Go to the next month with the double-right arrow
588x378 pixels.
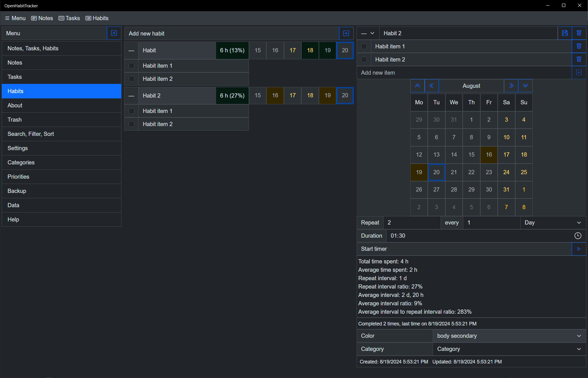[x=511, y=86]
